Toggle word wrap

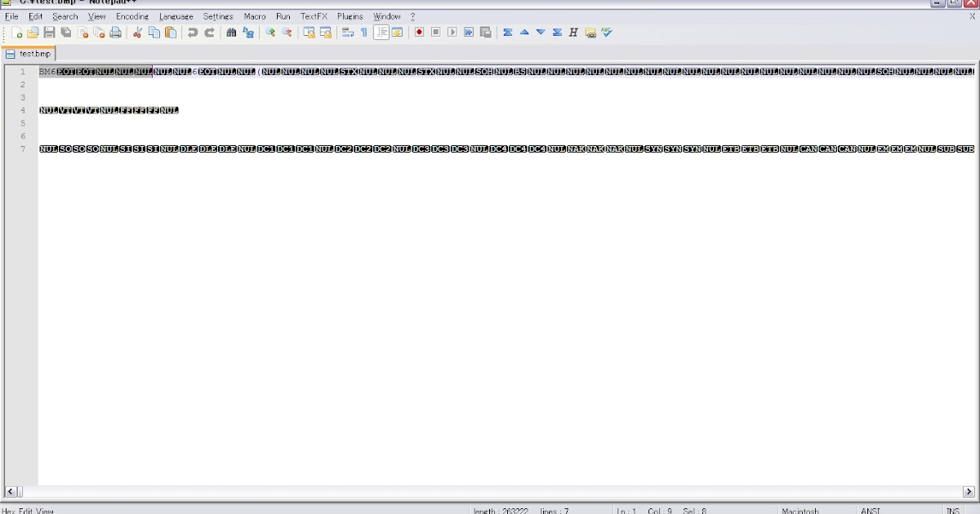point(348,33)
